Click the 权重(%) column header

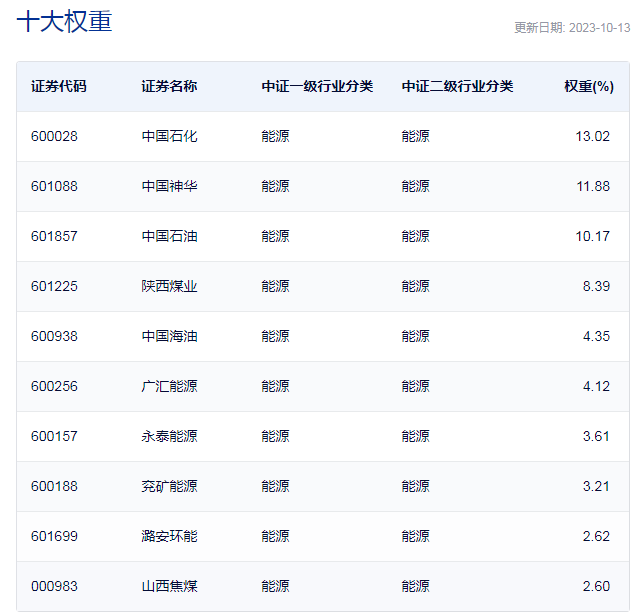click(589, 86)
